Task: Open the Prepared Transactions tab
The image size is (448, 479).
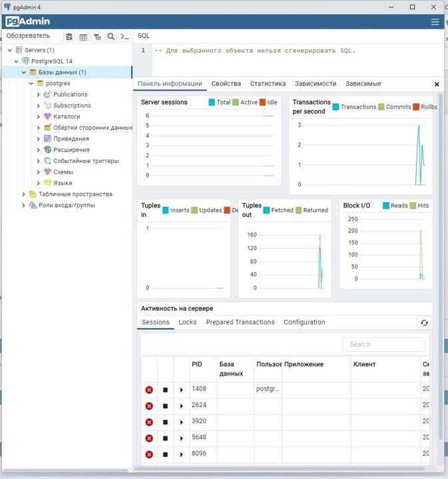Action: 240,322
